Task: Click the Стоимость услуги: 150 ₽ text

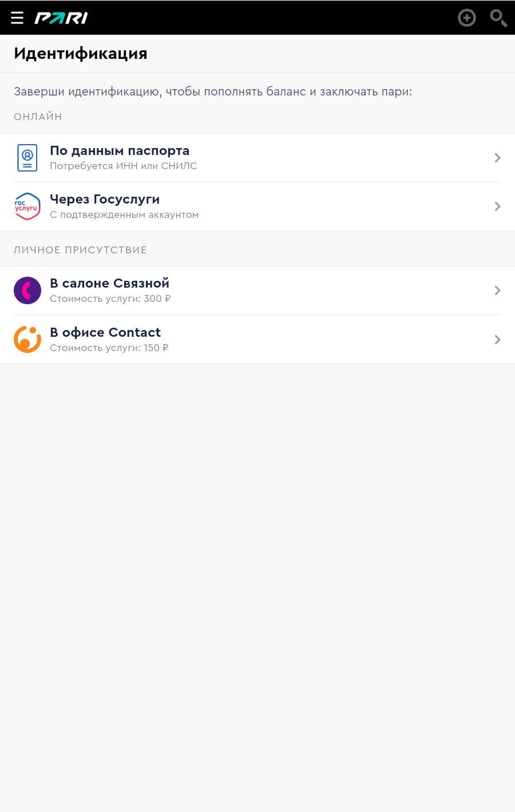Action: click(x=109, y=348)
